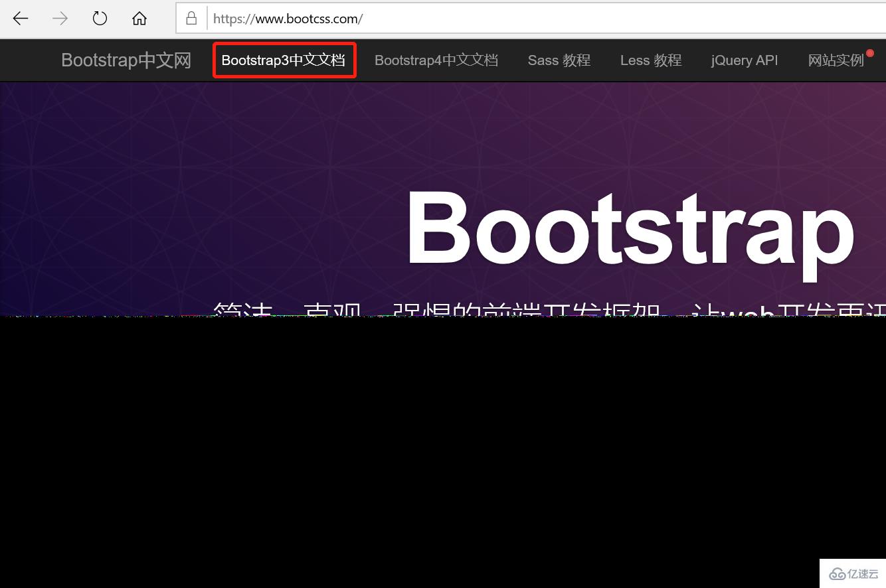Select Sass 教程 in the navbar
The height and width of the screenshot is (588, 886).
559,60
